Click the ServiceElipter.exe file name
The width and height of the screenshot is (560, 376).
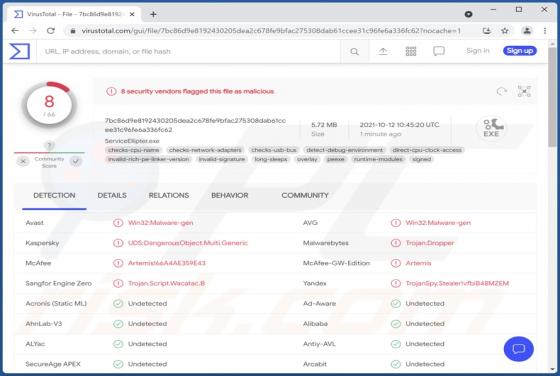[x=132, y=141]
